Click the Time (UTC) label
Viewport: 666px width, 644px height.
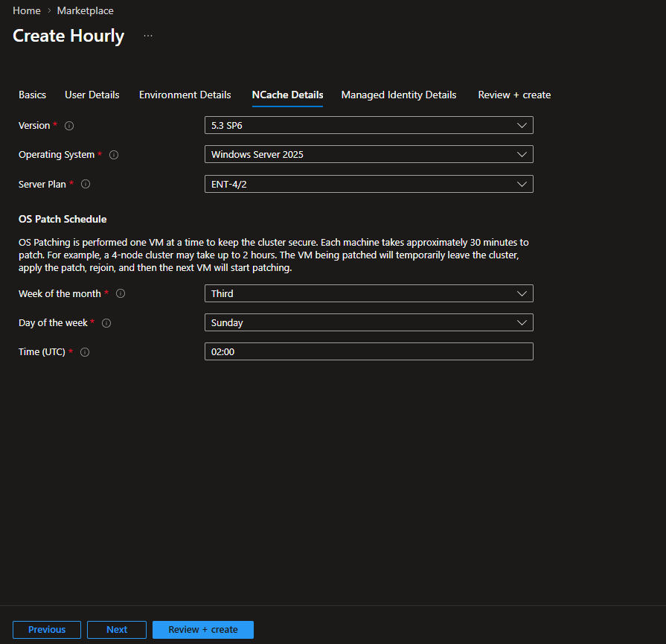pyautogui.click(x=42, y=352)
